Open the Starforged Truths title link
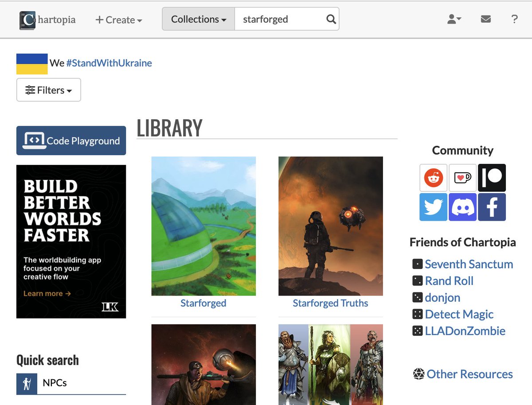532x405 pixels. [x=331, y=303]
